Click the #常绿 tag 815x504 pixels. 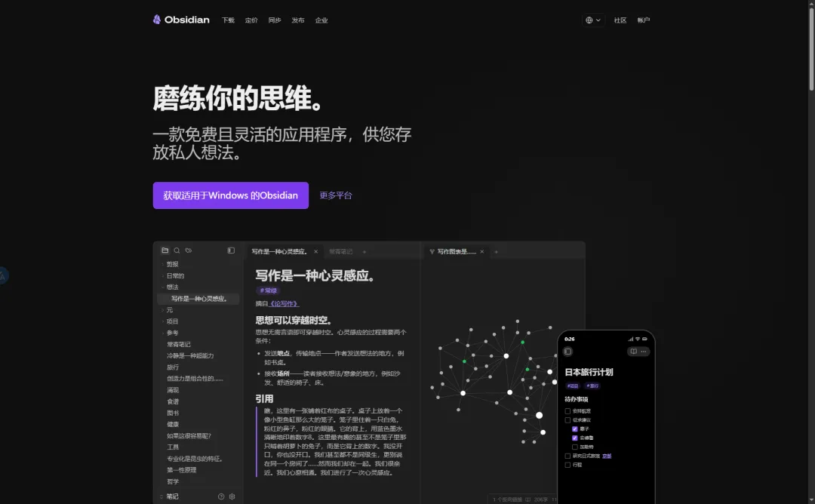[268, 290]
